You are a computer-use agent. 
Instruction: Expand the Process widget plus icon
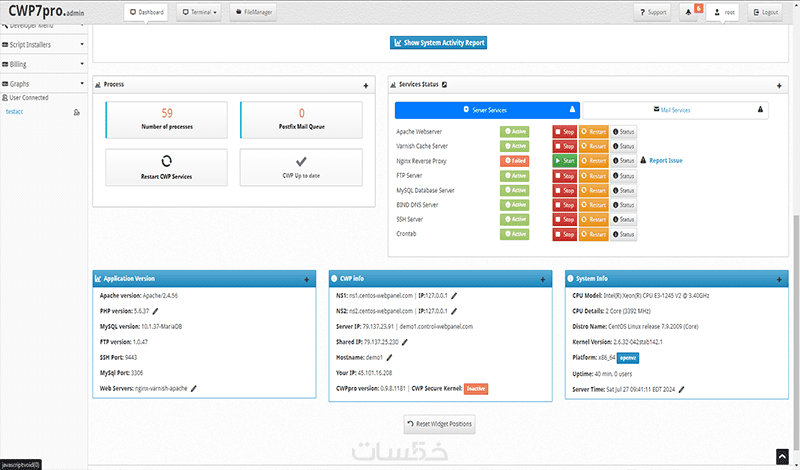366,86
